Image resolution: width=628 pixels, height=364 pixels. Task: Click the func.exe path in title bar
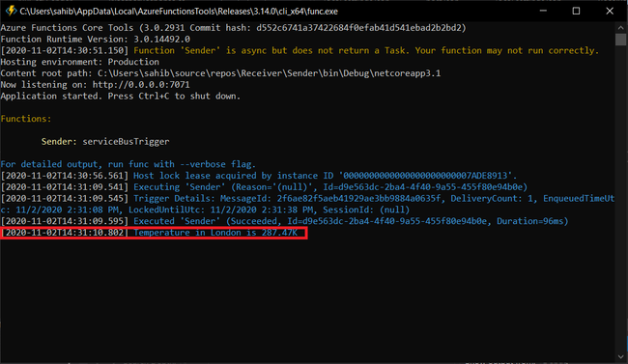click(x=179, y=12)
